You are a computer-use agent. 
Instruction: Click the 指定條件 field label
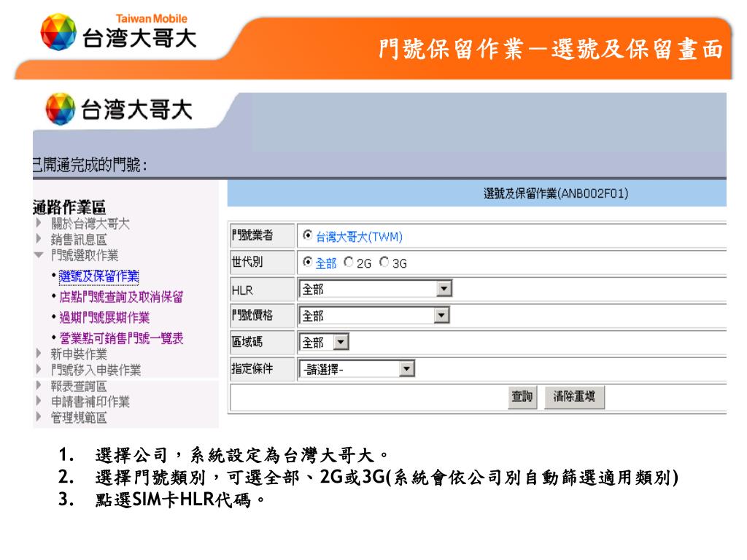252,368
